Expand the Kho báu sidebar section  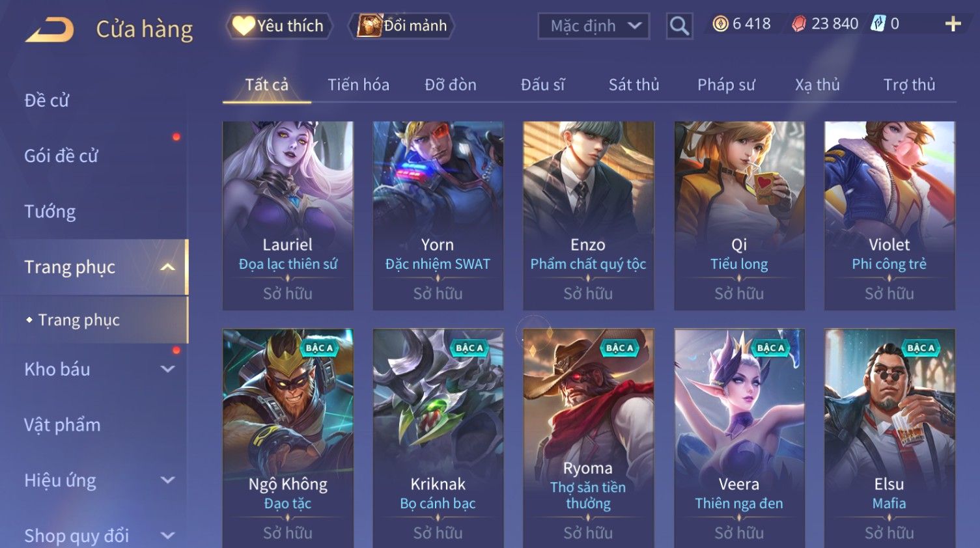click(x=167, y=369)
